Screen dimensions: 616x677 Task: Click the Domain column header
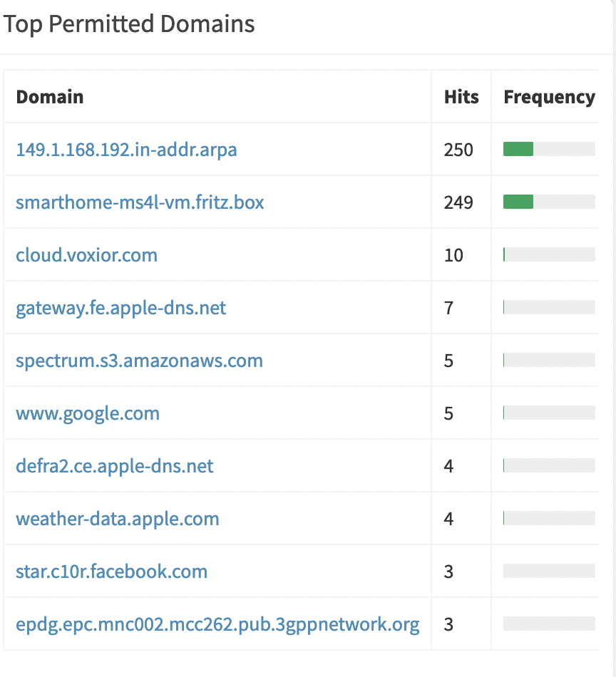(x=50, y=97)
